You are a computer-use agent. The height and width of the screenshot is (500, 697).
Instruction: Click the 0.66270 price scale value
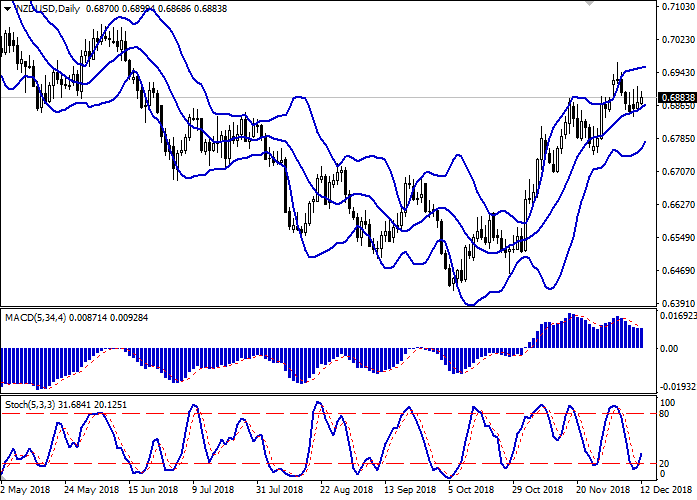click(x=678, y=205)
